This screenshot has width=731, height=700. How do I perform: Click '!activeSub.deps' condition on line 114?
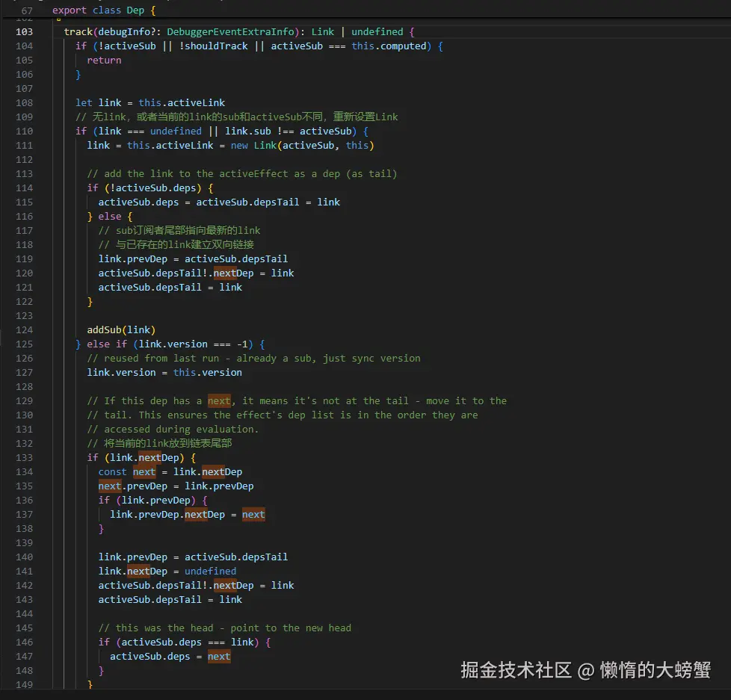tap(153, 188)
